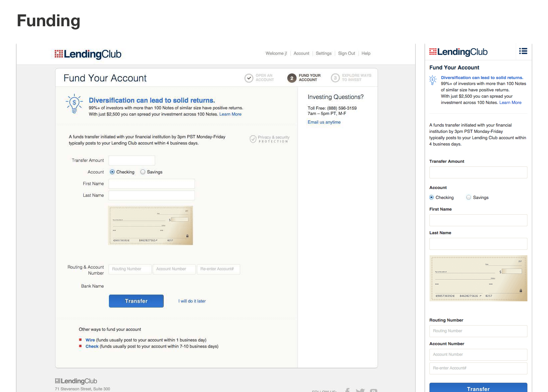Click 'Investing Questions?' heading
This screenshot has height=392, width=548.
point(335,97)
